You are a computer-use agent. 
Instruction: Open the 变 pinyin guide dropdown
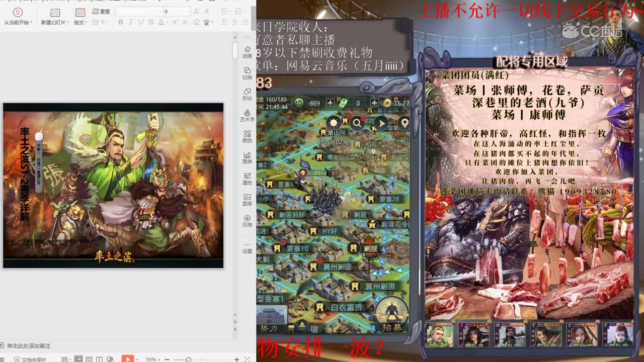pos(208,22)
